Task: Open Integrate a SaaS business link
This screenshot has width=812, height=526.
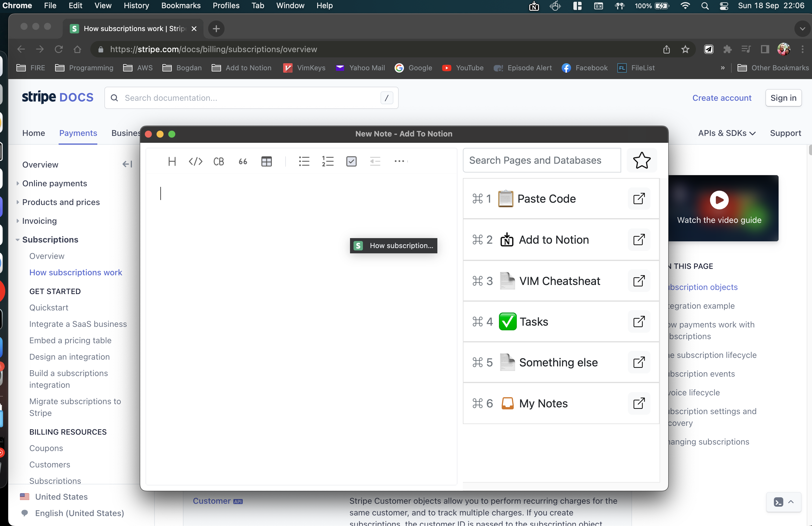Action: click(x=78, y=324)
